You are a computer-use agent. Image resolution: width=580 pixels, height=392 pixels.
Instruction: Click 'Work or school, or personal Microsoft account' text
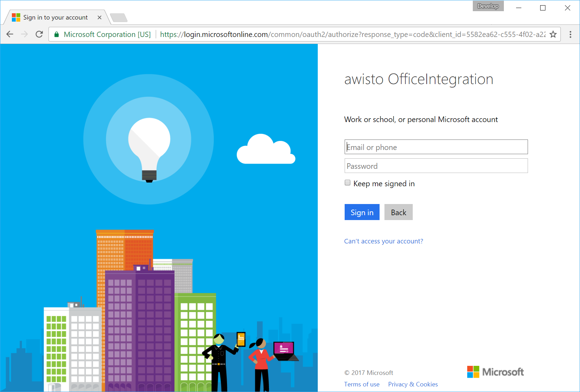(x=421, y=119)
